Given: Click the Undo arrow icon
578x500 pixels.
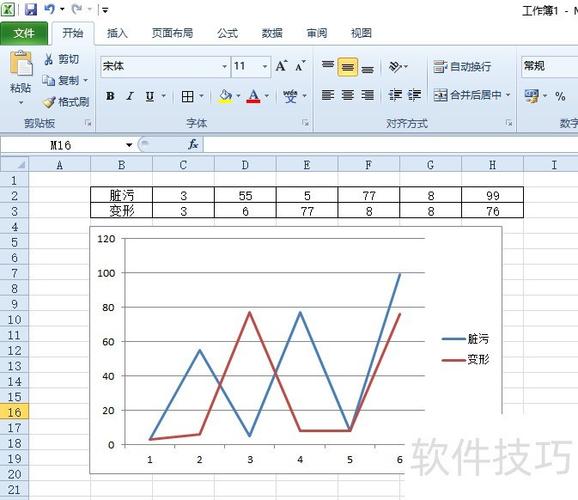Looking at the screenshot, I should click(x=49, y=9).
